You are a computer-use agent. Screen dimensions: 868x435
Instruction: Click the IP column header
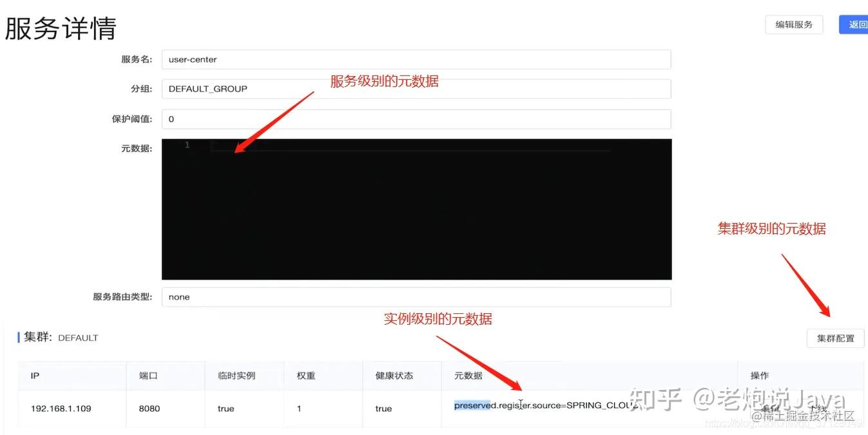[35, 376]
